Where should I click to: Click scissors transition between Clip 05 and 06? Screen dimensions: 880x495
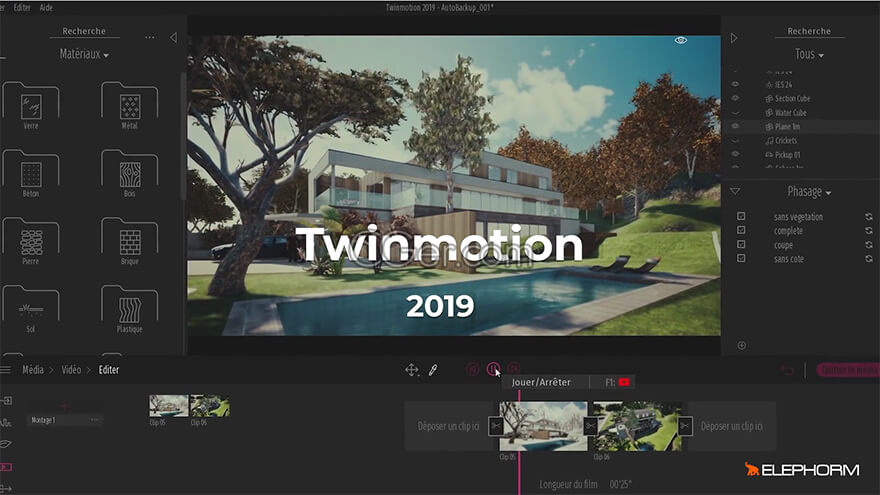point(590,426)
